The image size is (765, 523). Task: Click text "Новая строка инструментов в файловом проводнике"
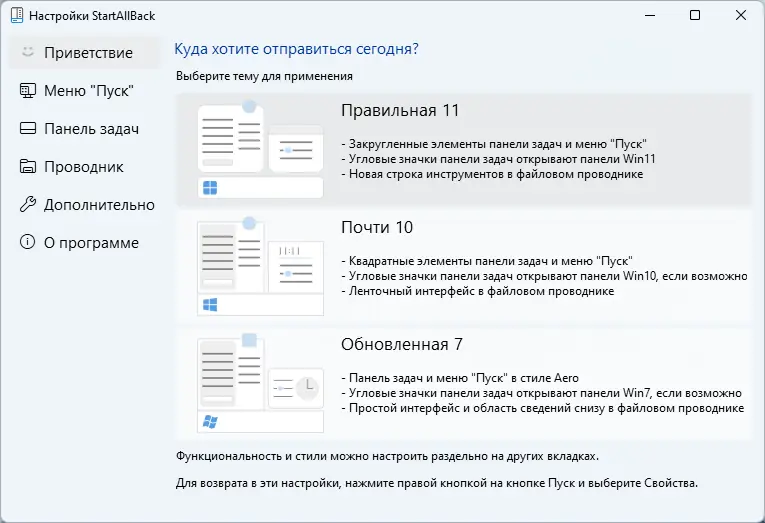[x=496, y=174]
